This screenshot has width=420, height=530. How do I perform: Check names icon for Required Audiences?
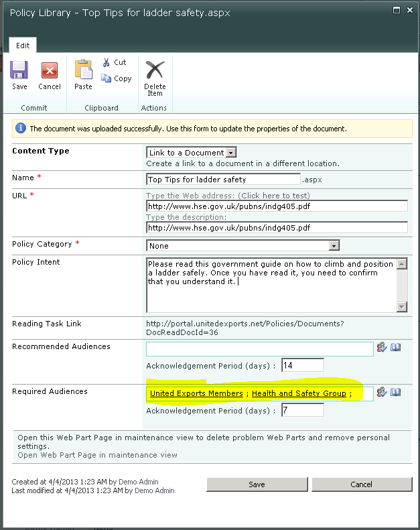[382, 392]
